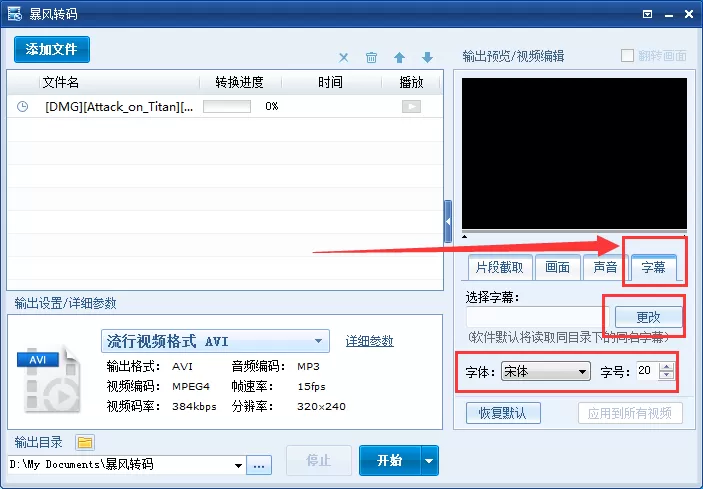Screen dimensions: 703x489
Task: Open the 流行视频格式 AVI format dropdown
Action: (215, 341)
